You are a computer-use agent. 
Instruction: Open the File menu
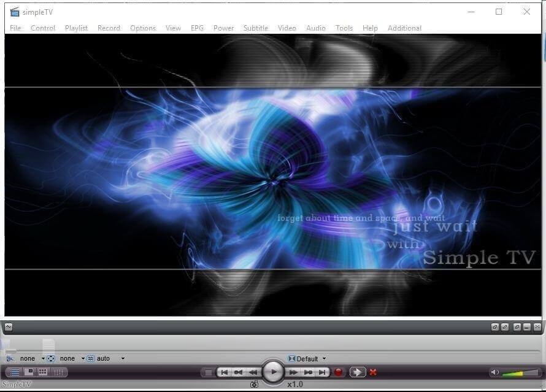[15, 28]
